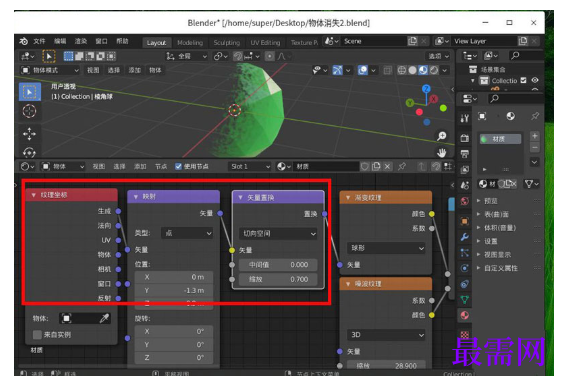Toggle Collection visibility eye icon
Screen dimensions: 564x383
click(535, 80)
